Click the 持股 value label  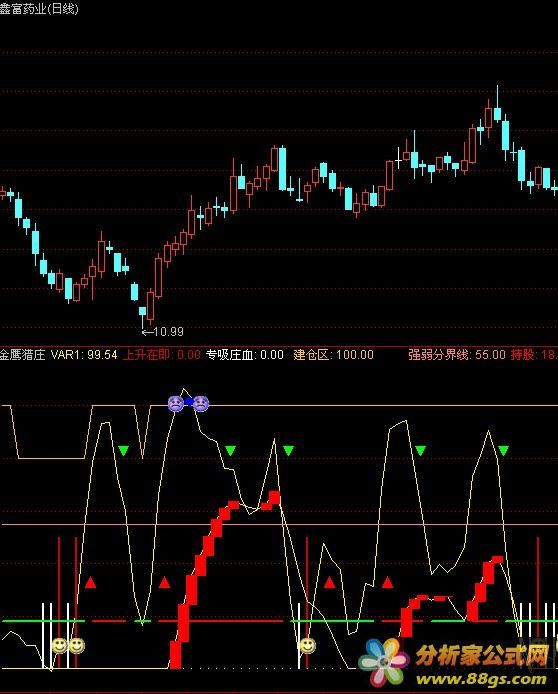click(534, 355)
